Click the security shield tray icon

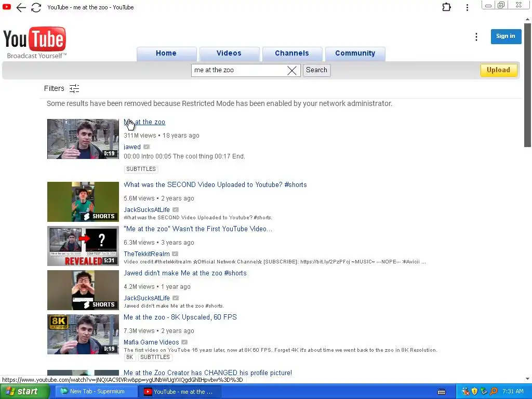pos(474,392)
